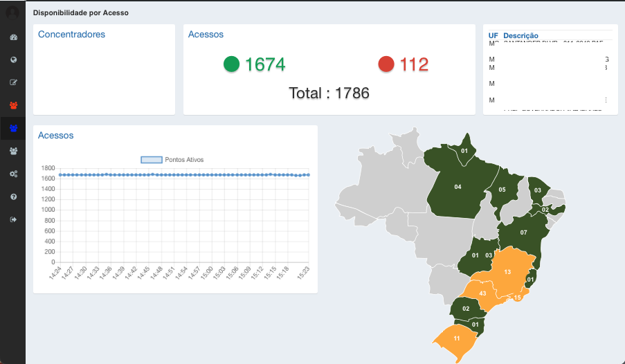Screen dimensions: 625x364
Task: Sort the table by UF column header
Action: pos(493,35)
